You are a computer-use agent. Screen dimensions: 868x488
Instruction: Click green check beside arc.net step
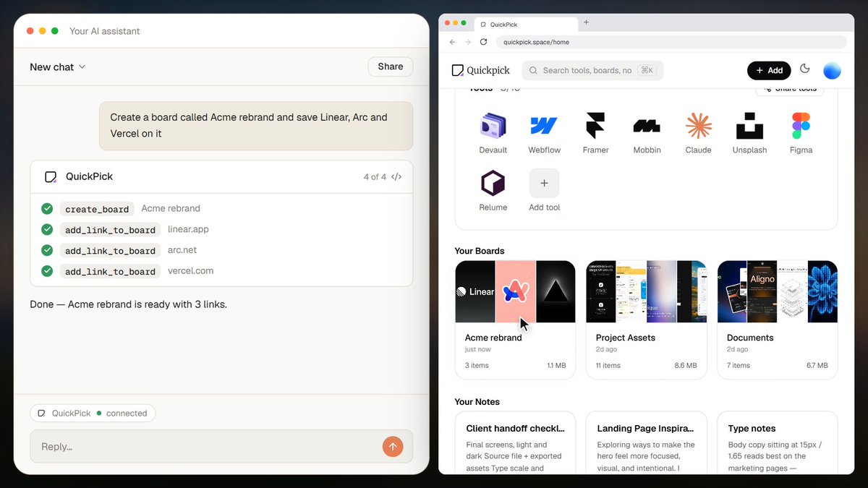(x=47, y=250)
